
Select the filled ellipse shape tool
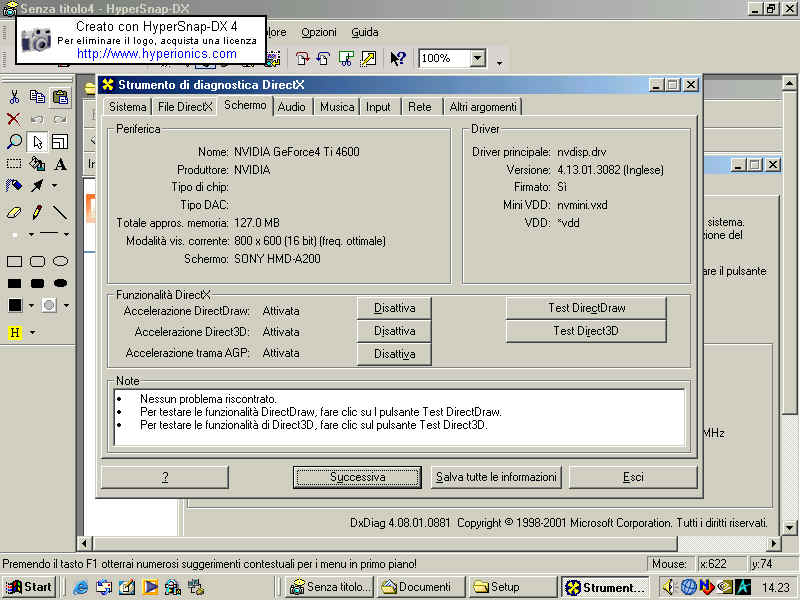(x=60, y=283)
